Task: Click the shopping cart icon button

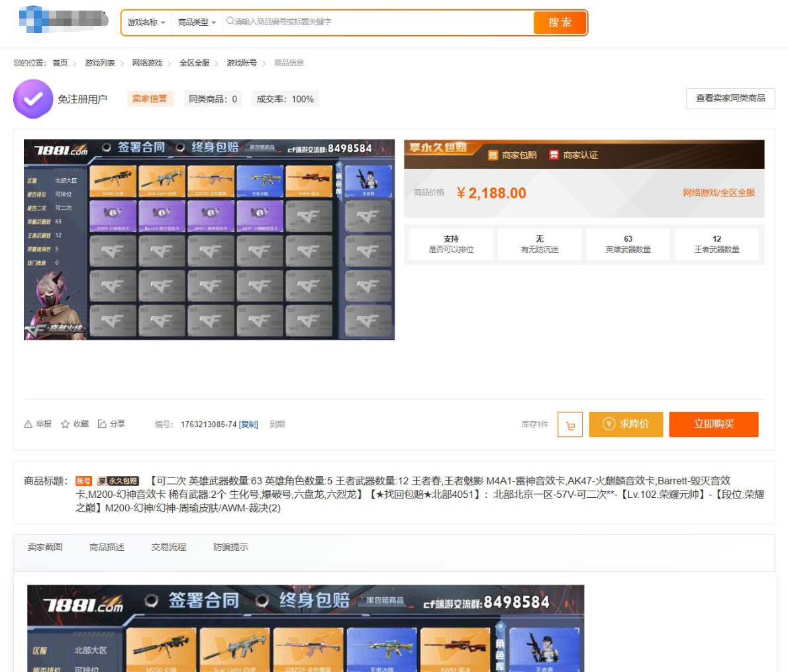Action: (570, 424)
